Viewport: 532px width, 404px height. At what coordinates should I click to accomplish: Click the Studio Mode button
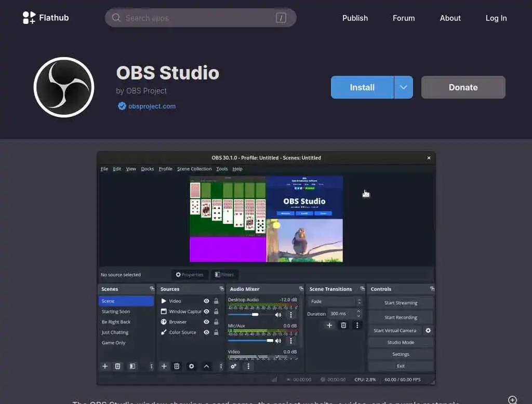401,342
